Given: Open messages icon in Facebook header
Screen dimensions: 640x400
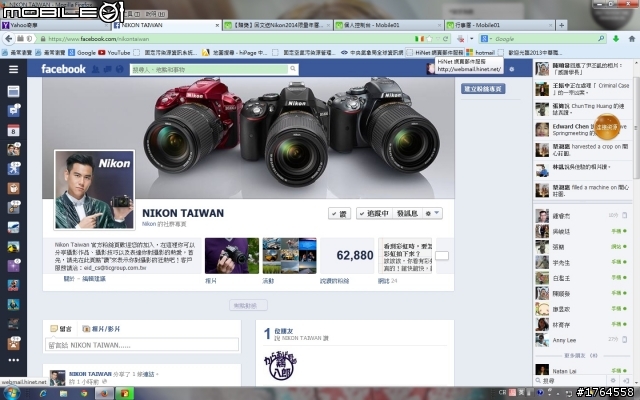Looking at the screenshot, I should pos(107,69).
